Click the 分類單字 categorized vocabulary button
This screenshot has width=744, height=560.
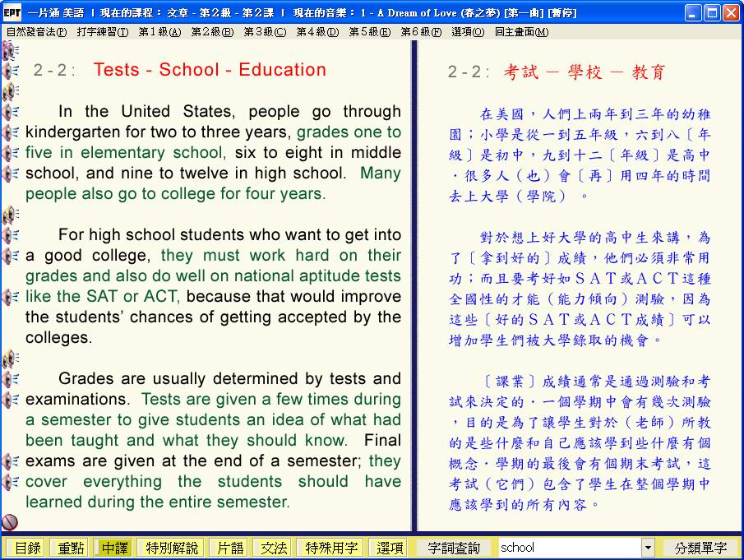[700, 548]
